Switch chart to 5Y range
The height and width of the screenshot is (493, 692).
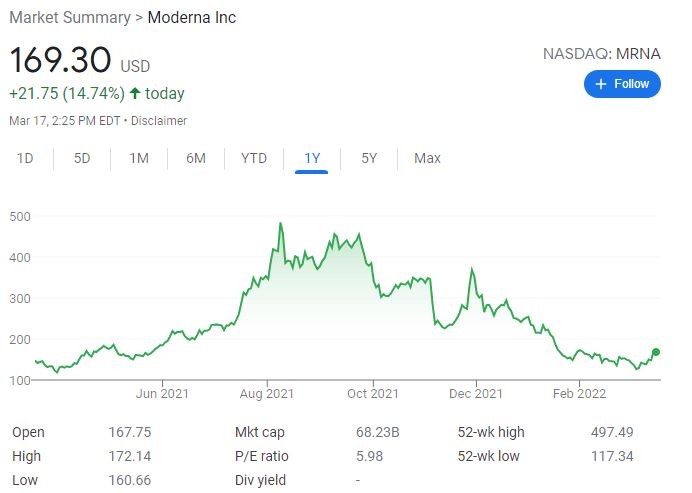tap(369, 158)
